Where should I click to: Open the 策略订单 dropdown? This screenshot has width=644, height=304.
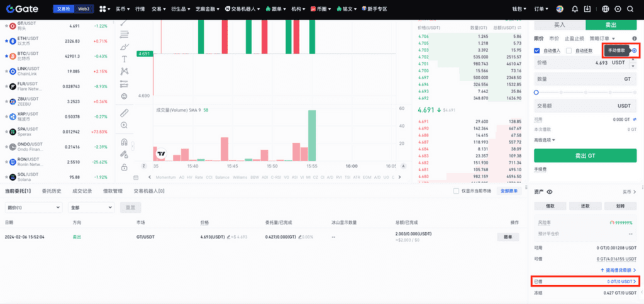[x=603, y=38]
